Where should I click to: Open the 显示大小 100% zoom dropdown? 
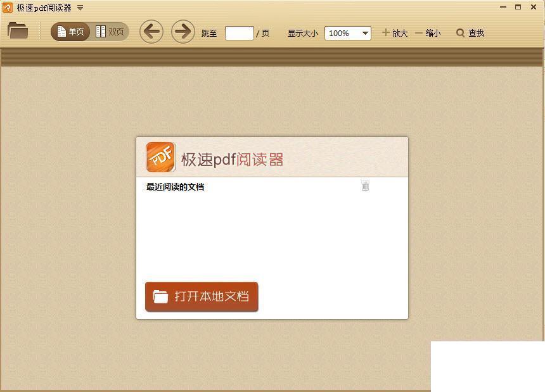tap(347, 34)
